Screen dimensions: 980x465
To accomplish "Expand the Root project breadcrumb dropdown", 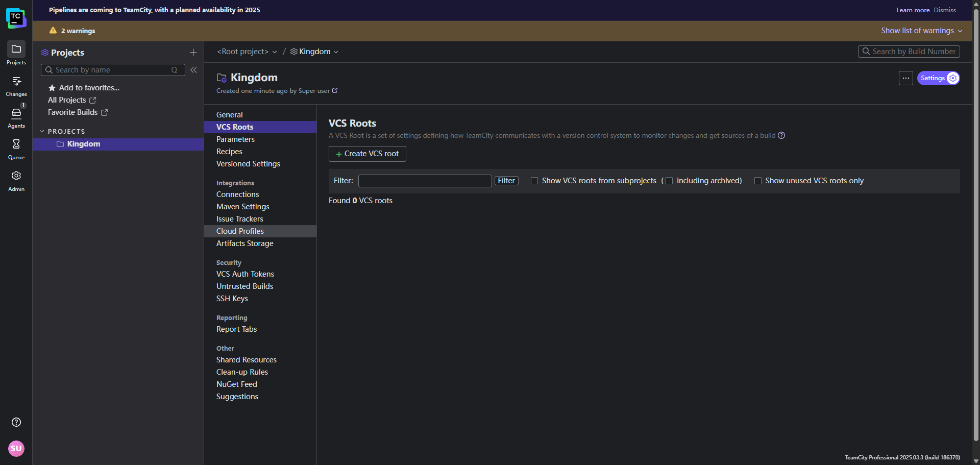I will pos(275,52).
